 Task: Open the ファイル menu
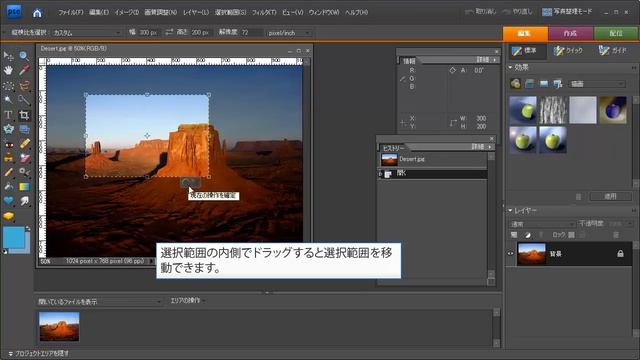pyautogui.click(x=70, y=12)
